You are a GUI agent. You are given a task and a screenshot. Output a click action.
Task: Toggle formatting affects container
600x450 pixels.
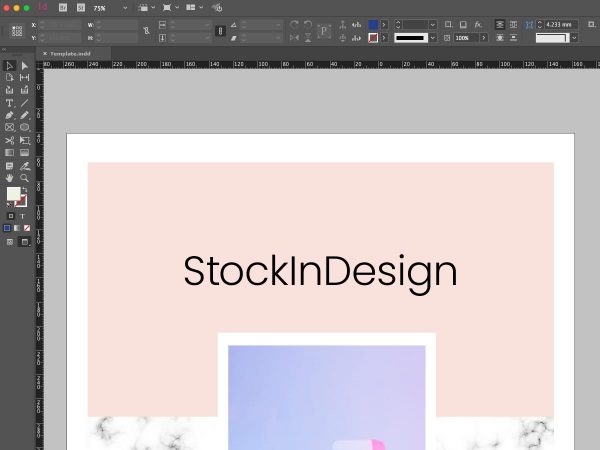click(x=11, y=216)
